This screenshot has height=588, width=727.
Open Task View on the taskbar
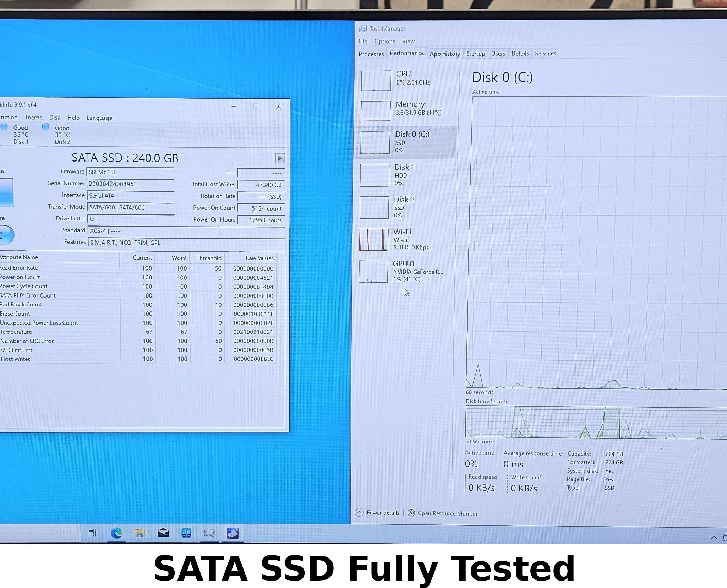[92, 533]
